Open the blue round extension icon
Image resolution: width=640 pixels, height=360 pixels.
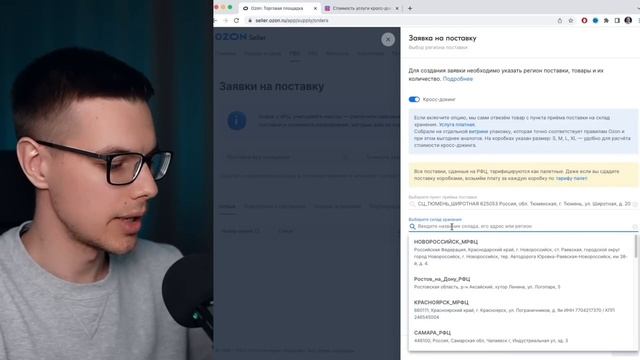596,20
